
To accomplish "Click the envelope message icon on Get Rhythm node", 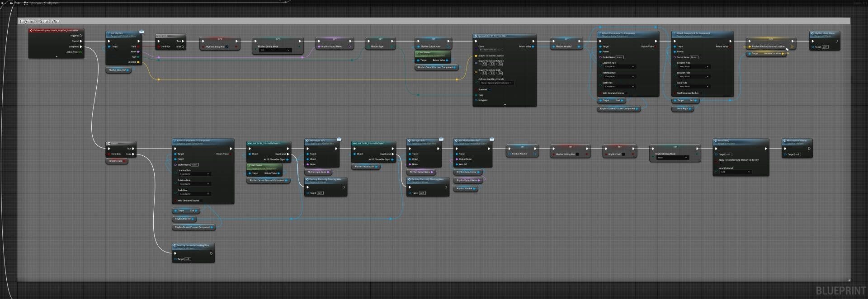I will [x=142, y=32].
